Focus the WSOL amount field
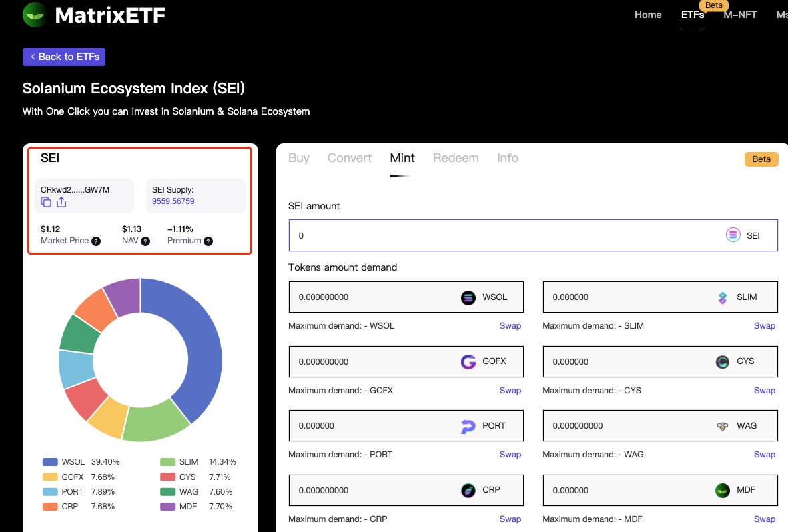 point(406,297)
